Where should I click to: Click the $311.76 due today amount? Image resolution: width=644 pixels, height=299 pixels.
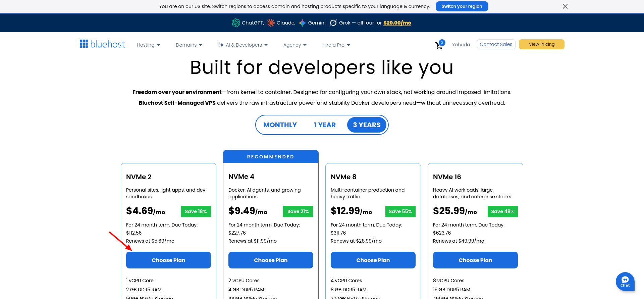tap(338, 233)
